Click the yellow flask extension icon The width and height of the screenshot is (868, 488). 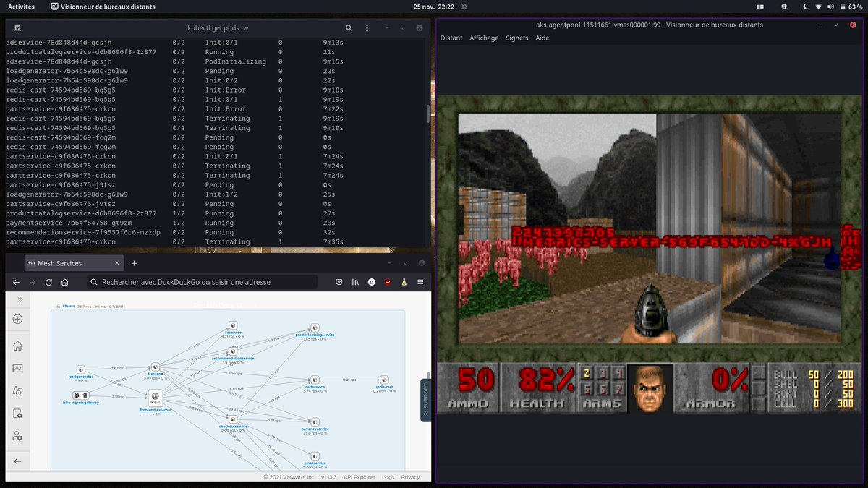tap(404, 282)
